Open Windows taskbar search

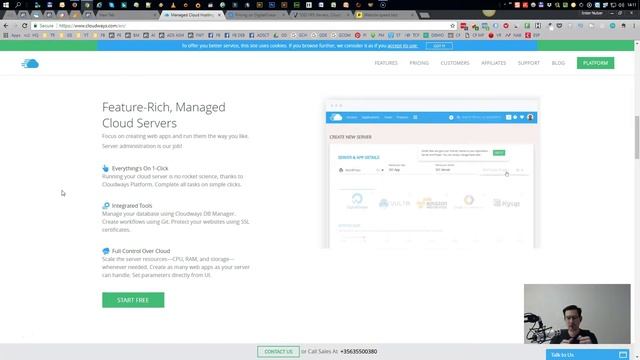(x=18, y=5)
